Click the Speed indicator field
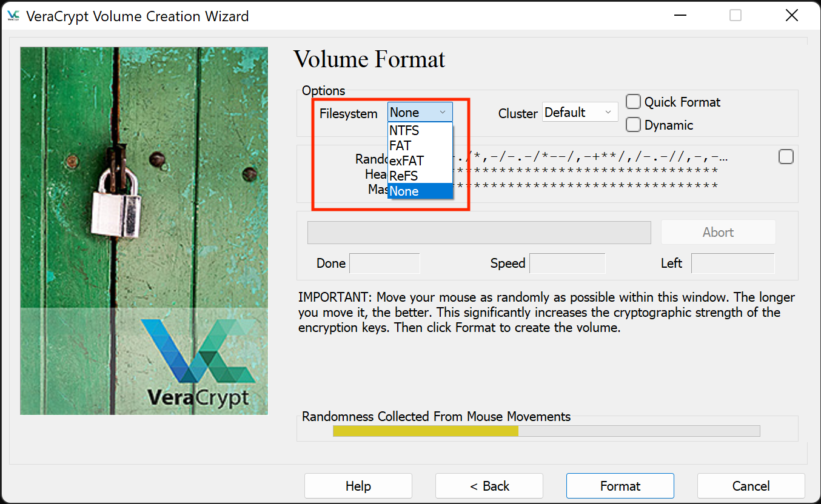Image resolution: width=821 pixels, height=504 pixels. pos(568,263)
